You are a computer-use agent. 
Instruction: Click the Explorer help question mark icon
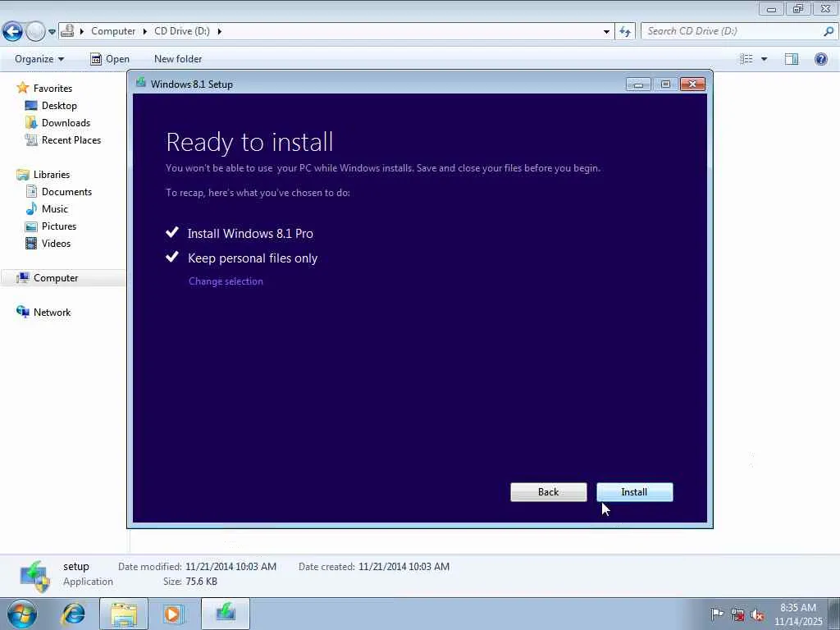820,59
